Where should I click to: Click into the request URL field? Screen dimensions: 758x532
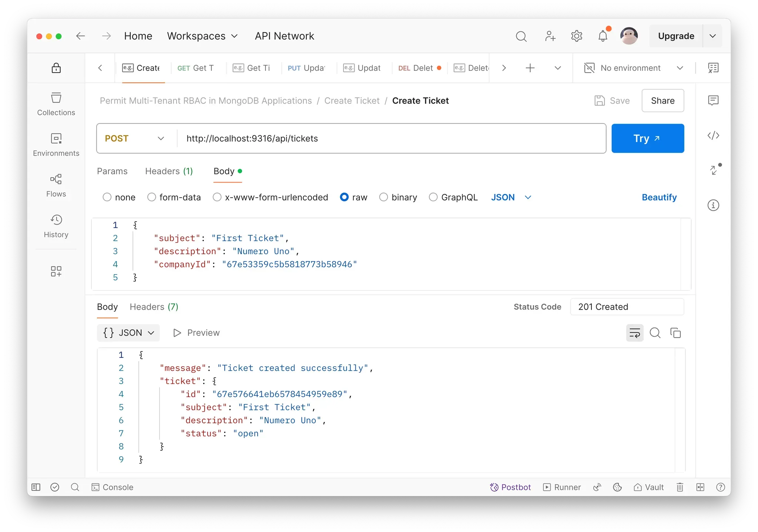[x=389, y=138]
